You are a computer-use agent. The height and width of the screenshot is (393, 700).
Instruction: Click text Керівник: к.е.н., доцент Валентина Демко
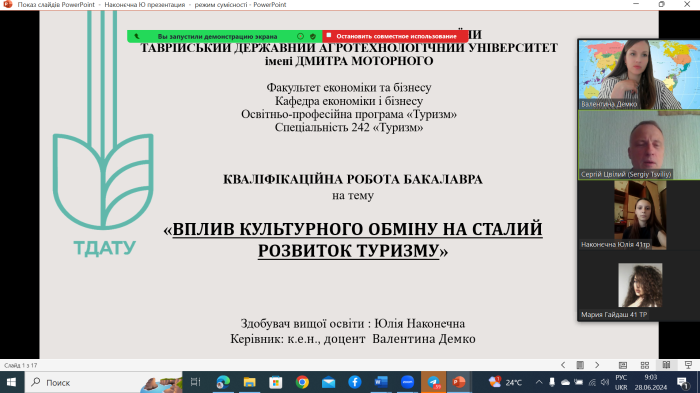pyautogui.click(x=353, y=339)
